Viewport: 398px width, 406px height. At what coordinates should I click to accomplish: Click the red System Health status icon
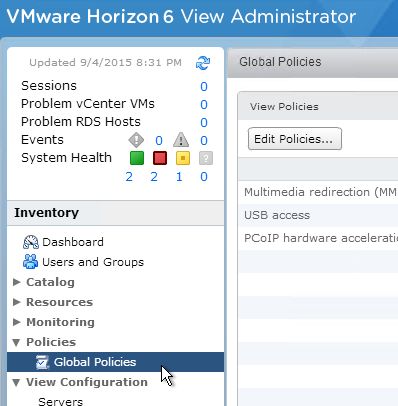pyautogui.click(x=160, y=158)
